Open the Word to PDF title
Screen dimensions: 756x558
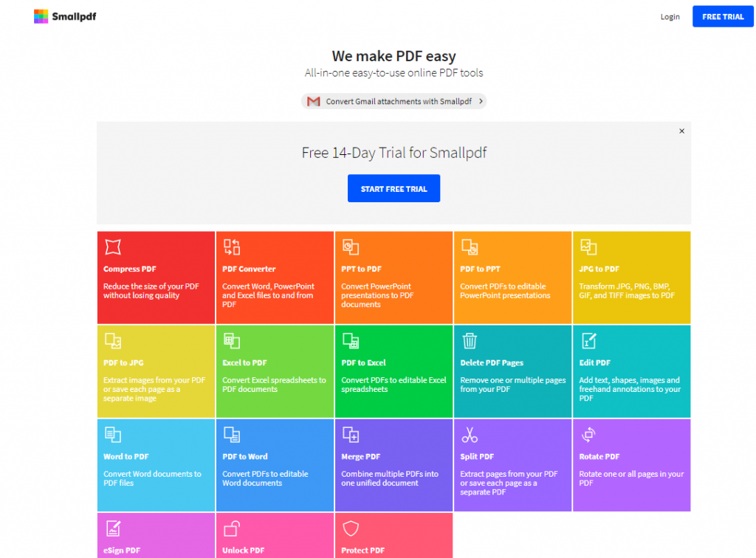(126, 456)
